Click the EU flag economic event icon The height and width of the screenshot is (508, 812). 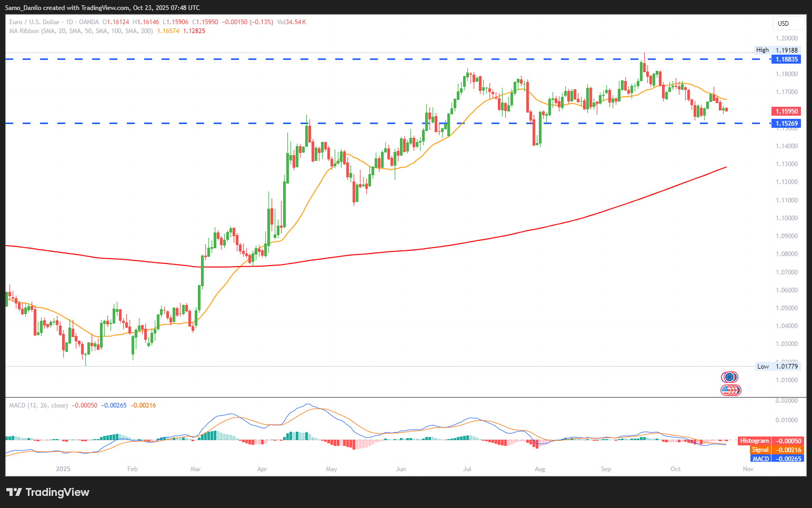729,377
